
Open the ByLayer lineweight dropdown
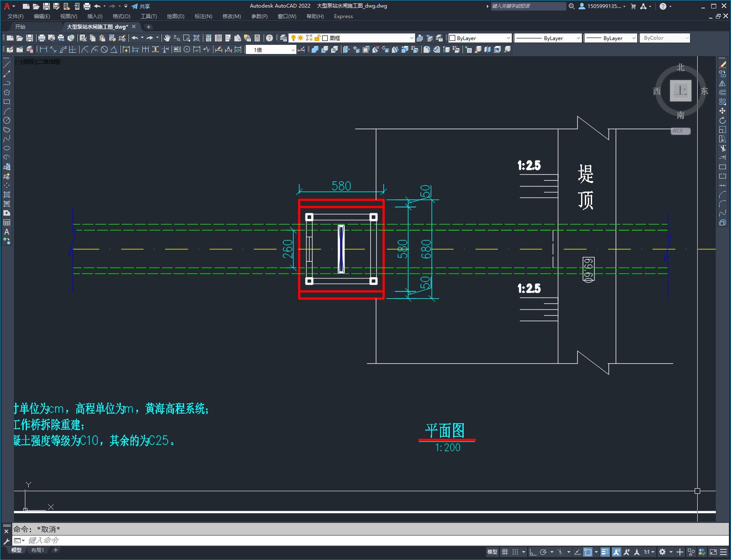(x=611, y=38)
